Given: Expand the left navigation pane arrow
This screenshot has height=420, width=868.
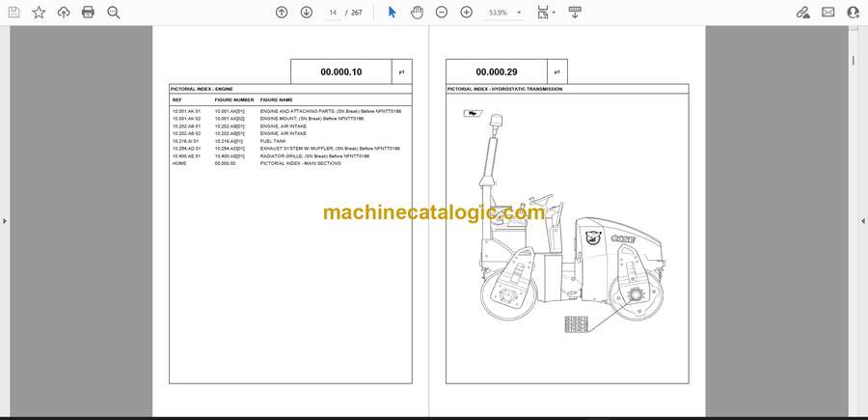Looking at the screenshot, I should point(5,221).
